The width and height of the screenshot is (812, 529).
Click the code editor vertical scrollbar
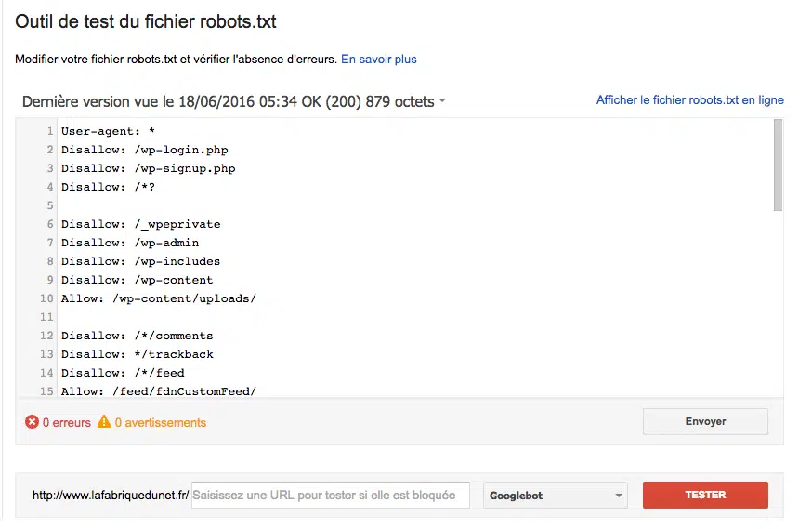778,167
